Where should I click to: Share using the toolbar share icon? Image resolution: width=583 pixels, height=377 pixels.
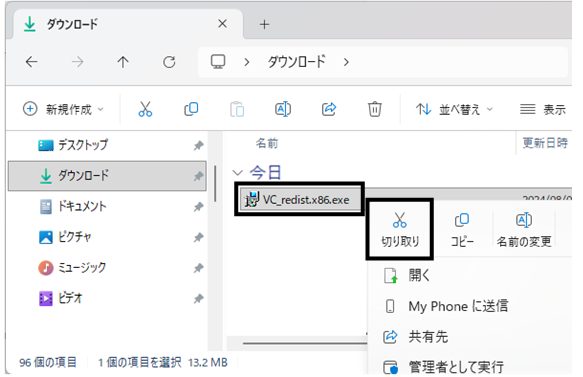point(329,109)
